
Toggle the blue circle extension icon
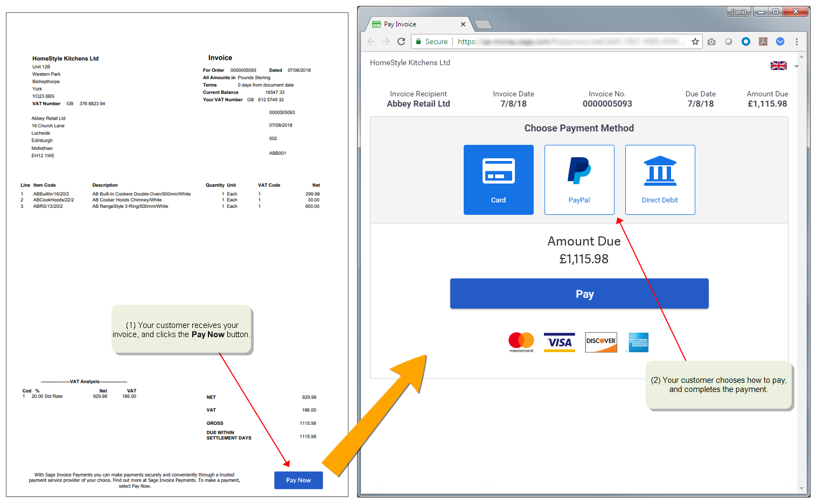pos(745,41)
